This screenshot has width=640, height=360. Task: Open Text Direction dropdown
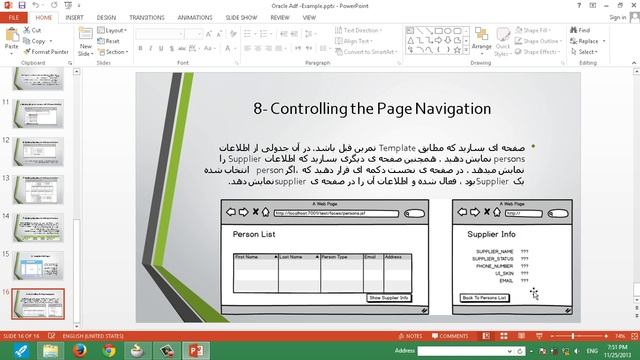click(x=358, y=30)
